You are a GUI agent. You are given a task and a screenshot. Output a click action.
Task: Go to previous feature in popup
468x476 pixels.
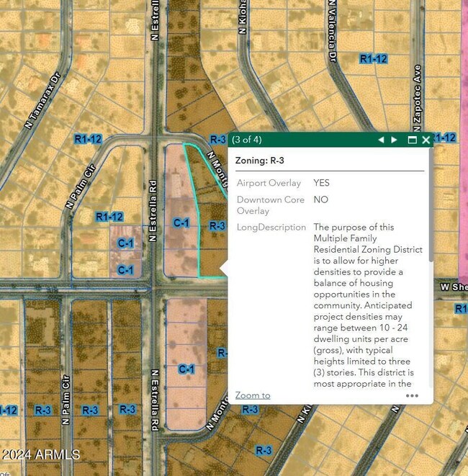point(381,140)
